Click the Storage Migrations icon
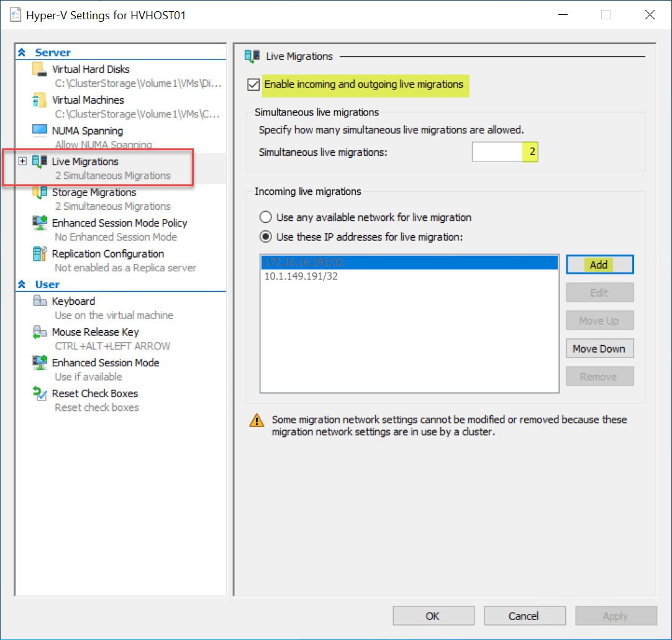 tap(39, 192)
